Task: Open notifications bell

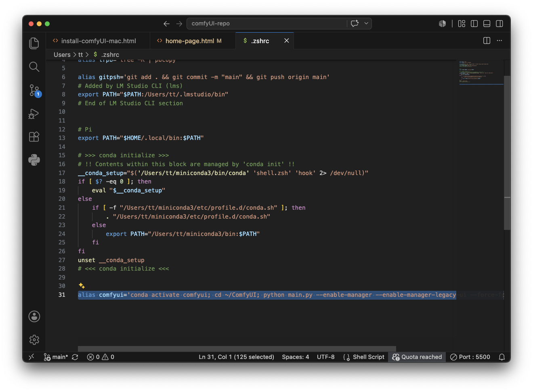Action: click(502, 357)
